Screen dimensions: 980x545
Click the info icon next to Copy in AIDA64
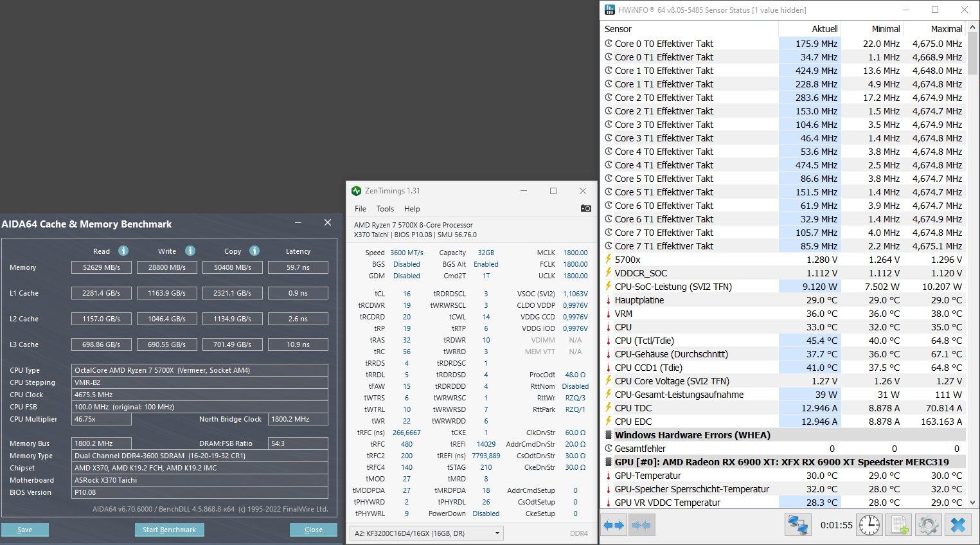coord(254,251)
